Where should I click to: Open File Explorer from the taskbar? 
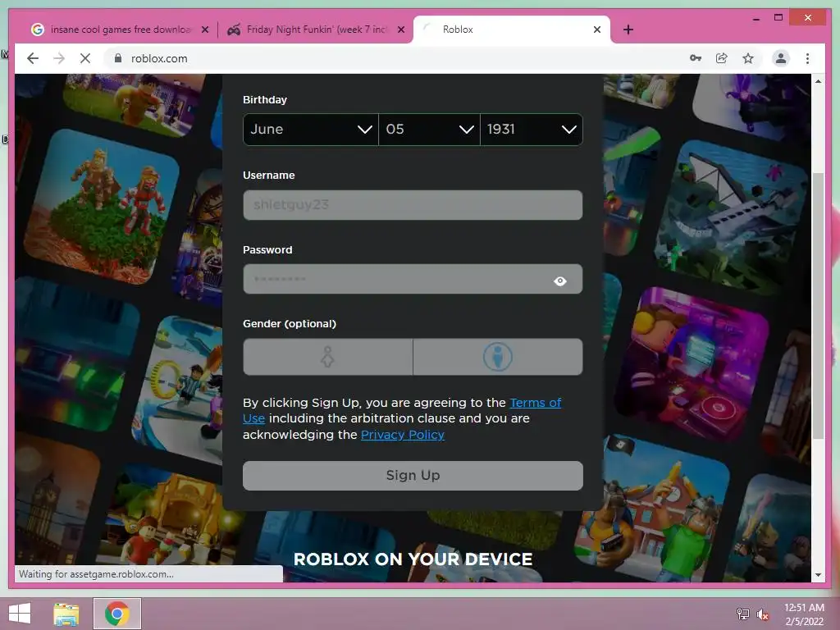pyautogui.click(x=66, y=614)
